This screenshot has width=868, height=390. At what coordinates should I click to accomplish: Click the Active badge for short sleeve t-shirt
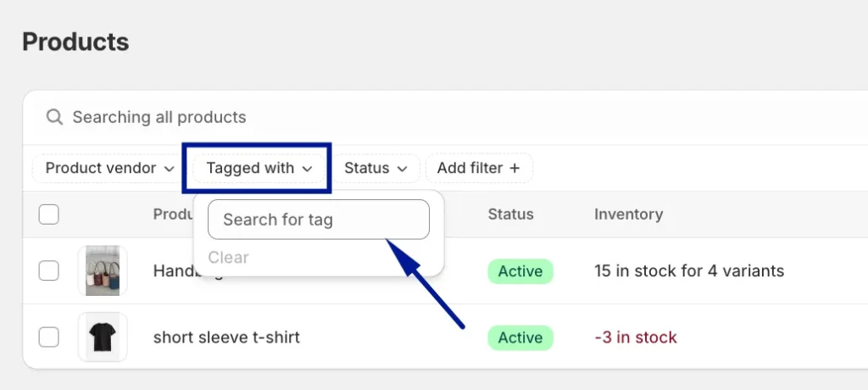pyautogui.click(x=520, y=337)
